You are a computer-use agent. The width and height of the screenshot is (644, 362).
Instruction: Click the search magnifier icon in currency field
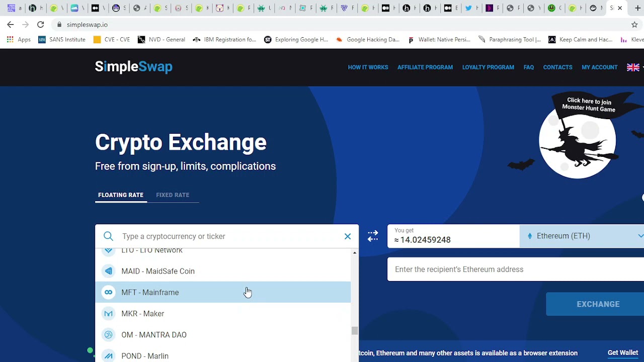point(108,236)
